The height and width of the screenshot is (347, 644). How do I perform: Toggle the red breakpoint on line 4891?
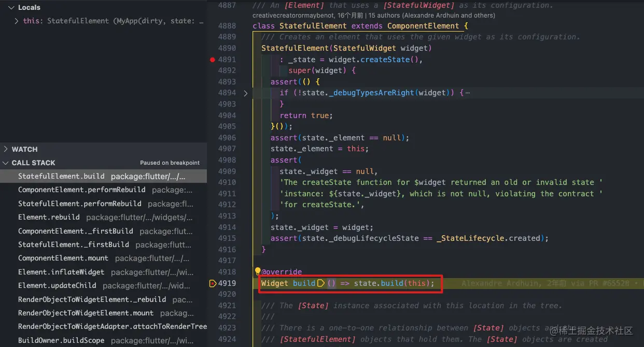coord(213,60)
